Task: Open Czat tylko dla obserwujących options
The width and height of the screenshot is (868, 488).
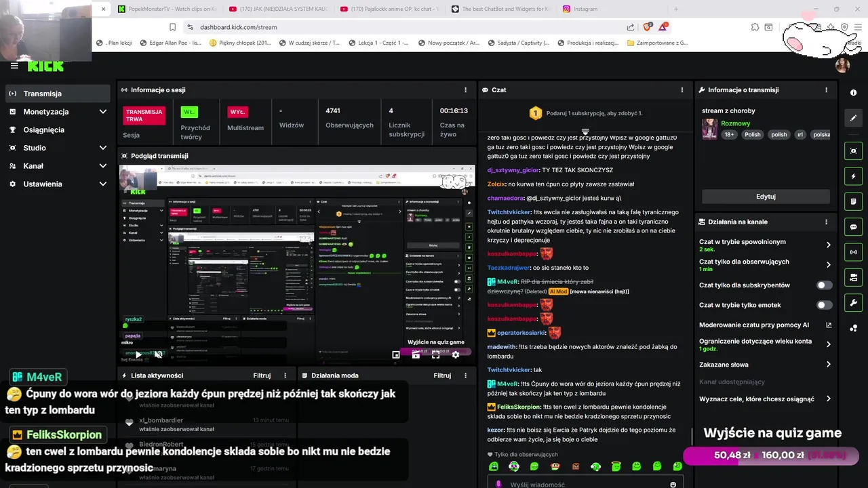Action: click(765, 265)
